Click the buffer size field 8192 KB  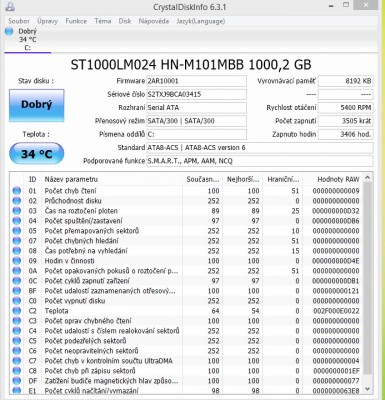tap(346, 81)
